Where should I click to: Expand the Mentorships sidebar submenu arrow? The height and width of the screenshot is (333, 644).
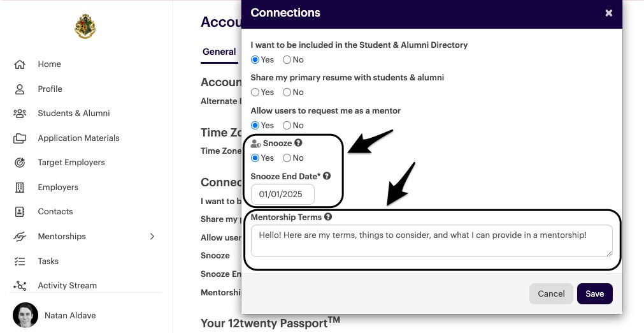coord(152,237)
